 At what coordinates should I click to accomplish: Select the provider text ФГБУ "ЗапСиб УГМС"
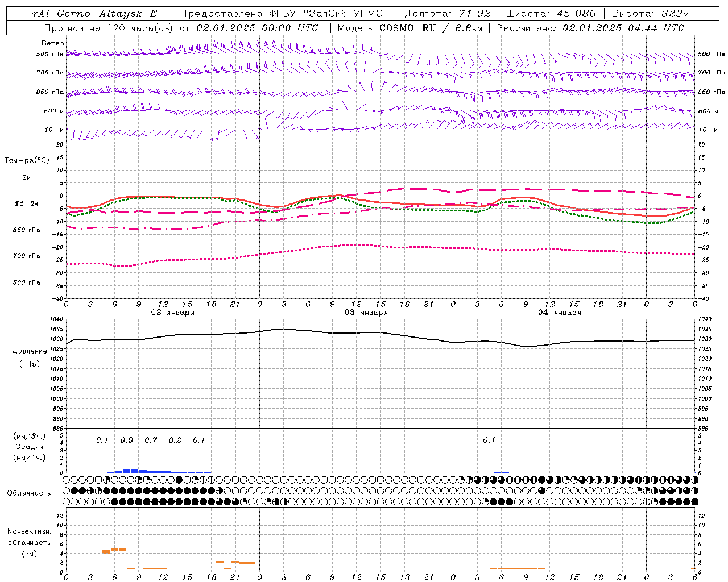tap(328, 14)
